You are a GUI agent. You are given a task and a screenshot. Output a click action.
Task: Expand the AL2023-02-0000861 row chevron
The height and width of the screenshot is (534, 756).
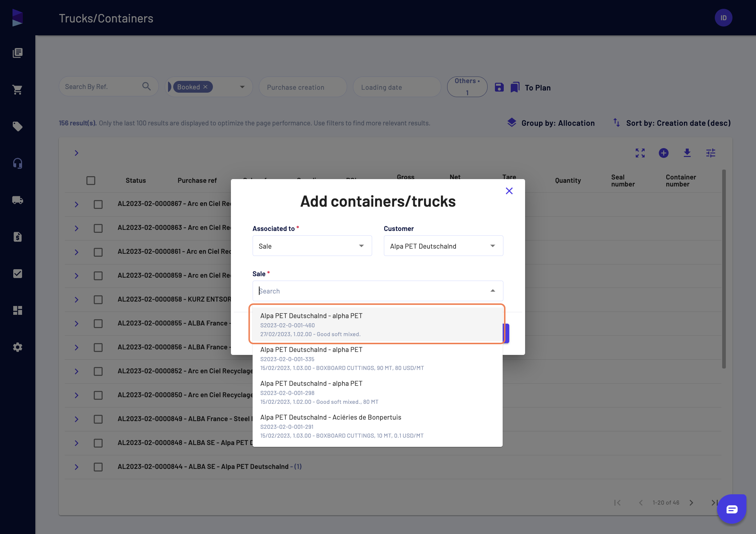pos(76,252)
